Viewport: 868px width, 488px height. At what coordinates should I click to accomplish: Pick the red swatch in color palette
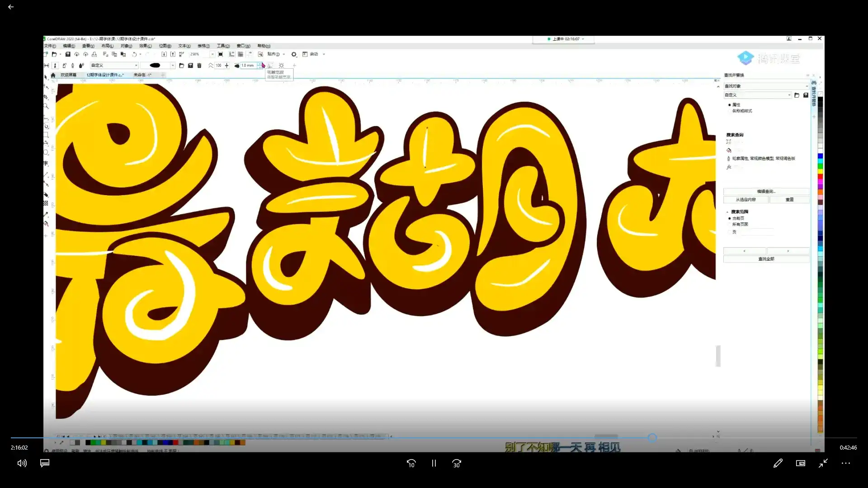[820, 177]
